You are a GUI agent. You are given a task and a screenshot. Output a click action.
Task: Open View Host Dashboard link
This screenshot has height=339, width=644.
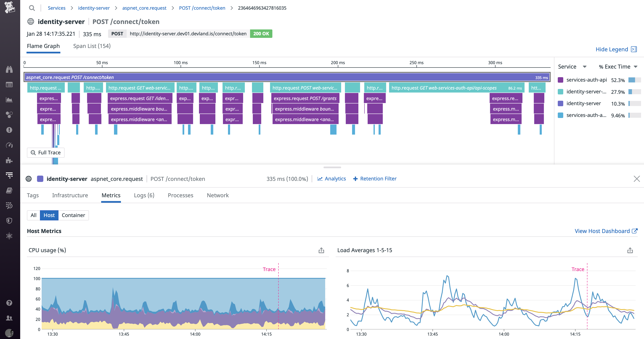pyautogui.click(x=606, y=231)
